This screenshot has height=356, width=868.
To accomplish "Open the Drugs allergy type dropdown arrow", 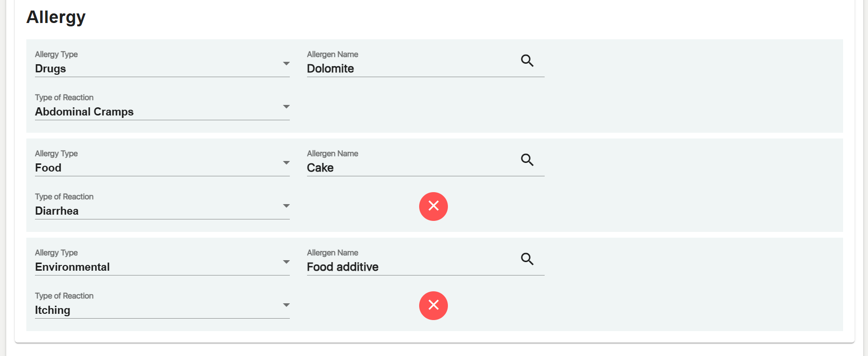I will pyautogui.click(x=286, y=64).
